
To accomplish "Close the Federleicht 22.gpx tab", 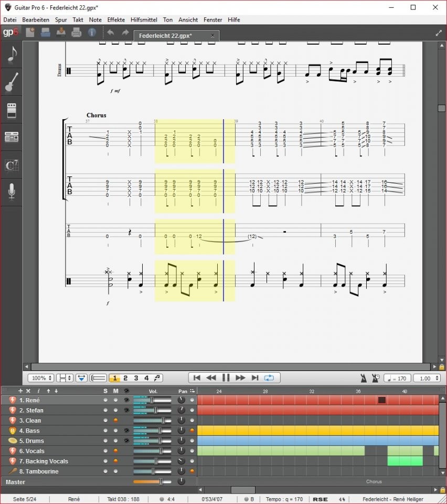I will (x=212, y=35).
